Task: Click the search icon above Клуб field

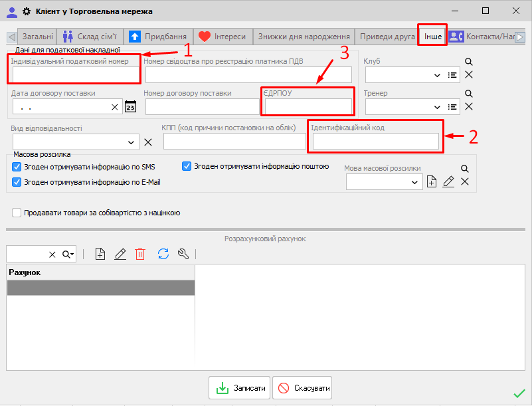Action: coord(468,62)
